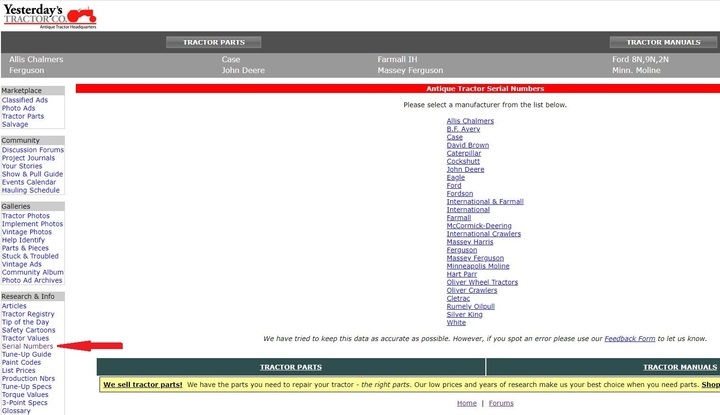720x415 pixels.
Task: Choose McCormick-Deering manufacturer link
Action: 479,226
